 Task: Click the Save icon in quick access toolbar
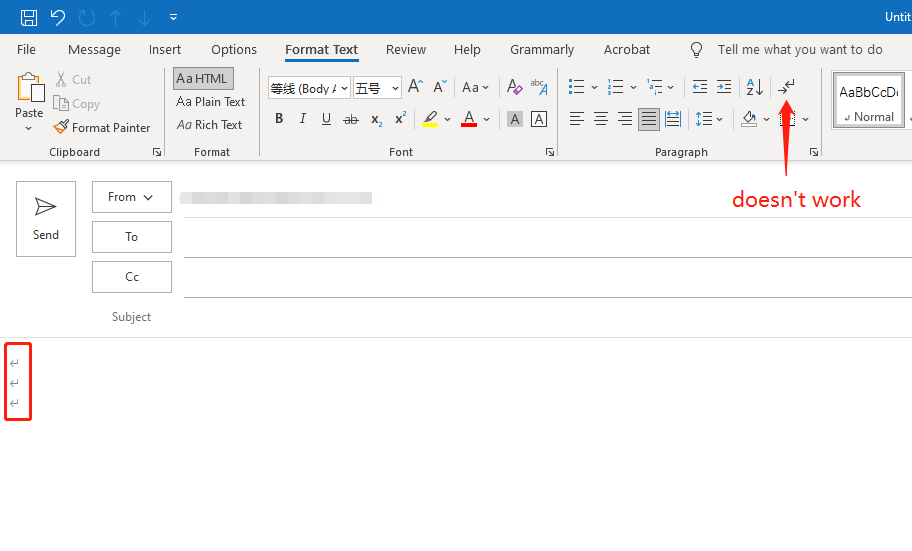tap(28, 17)
